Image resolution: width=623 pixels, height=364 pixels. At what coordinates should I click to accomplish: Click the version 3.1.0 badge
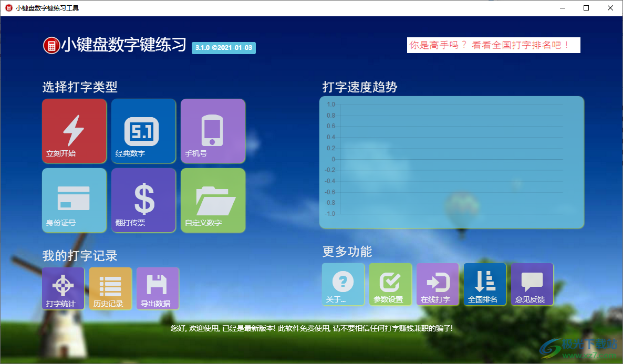(224, 48)
